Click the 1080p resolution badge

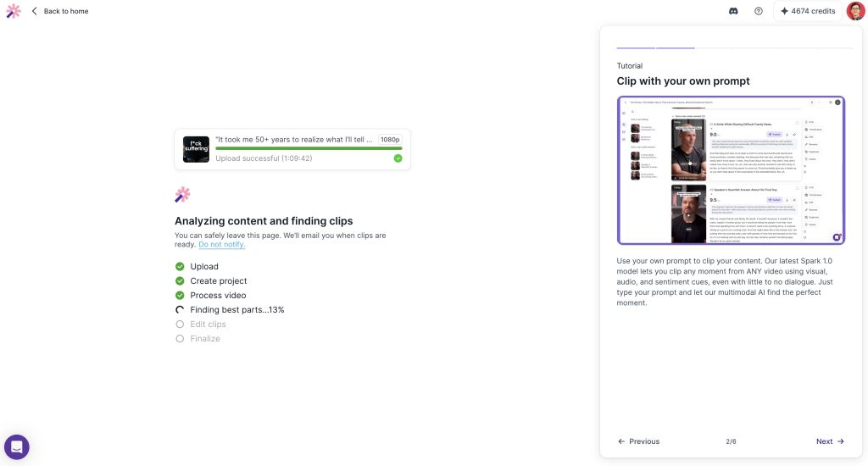click(x=390, y=140)
